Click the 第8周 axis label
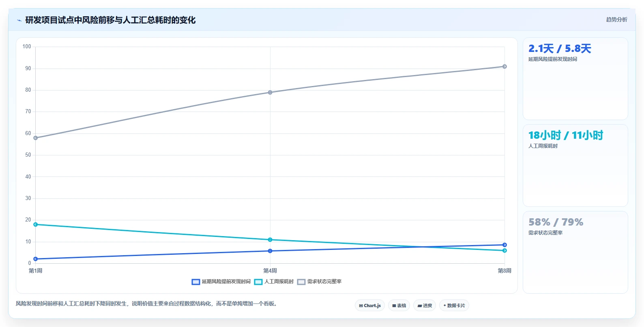The image size is (644, 327). pyautogui.click(x=504, y=271)
